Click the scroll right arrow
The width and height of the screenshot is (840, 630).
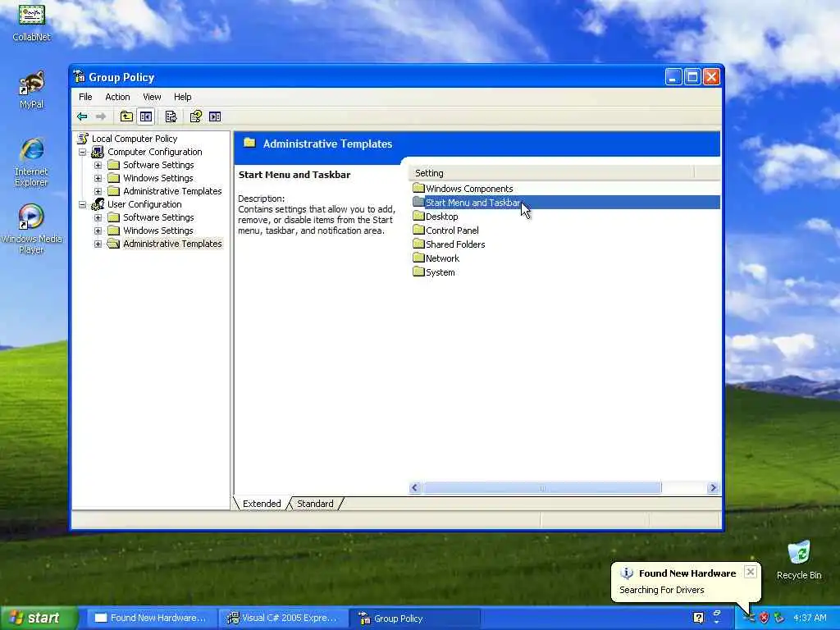pos(713,487)
